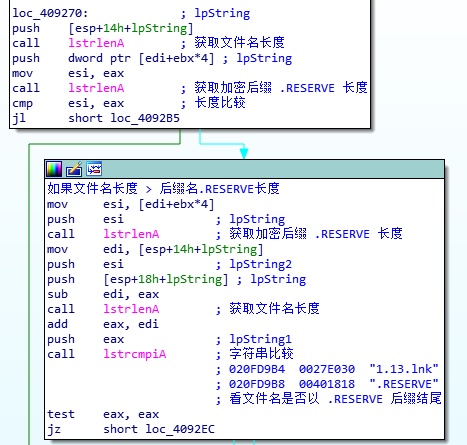
Task: Click the cmp esi, eax instruction
Action: pyautogui.click(x=68, y=103)
